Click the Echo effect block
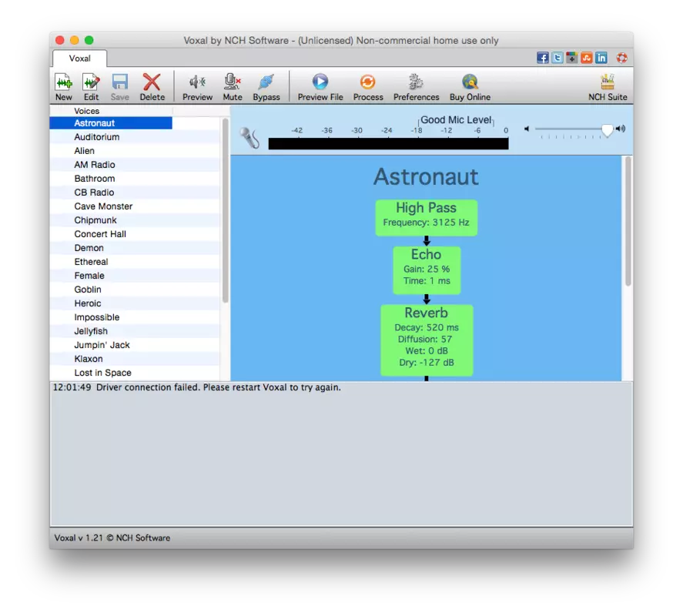Viewport: 683px width, 616px height. tap(427, 270)
